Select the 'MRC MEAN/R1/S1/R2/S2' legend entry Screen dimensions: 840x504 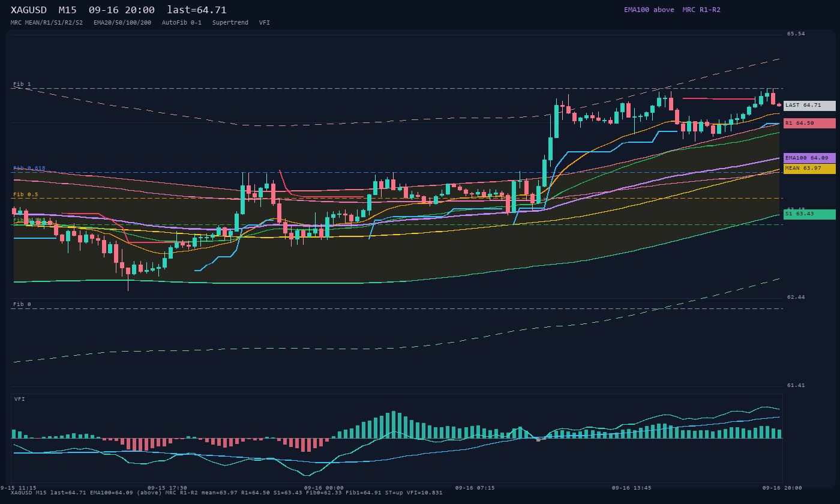pyautogui.click(x=47, y=23)
